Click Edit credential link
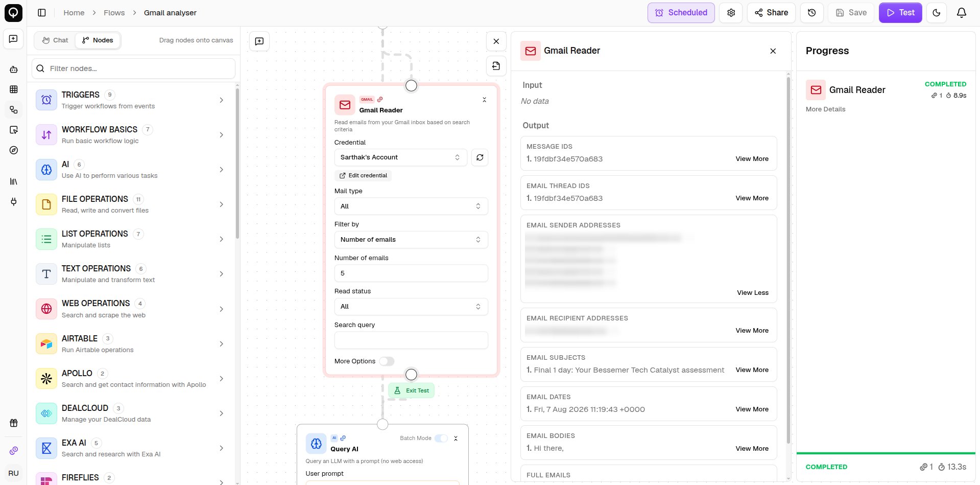980x485 pixels. 363,176
